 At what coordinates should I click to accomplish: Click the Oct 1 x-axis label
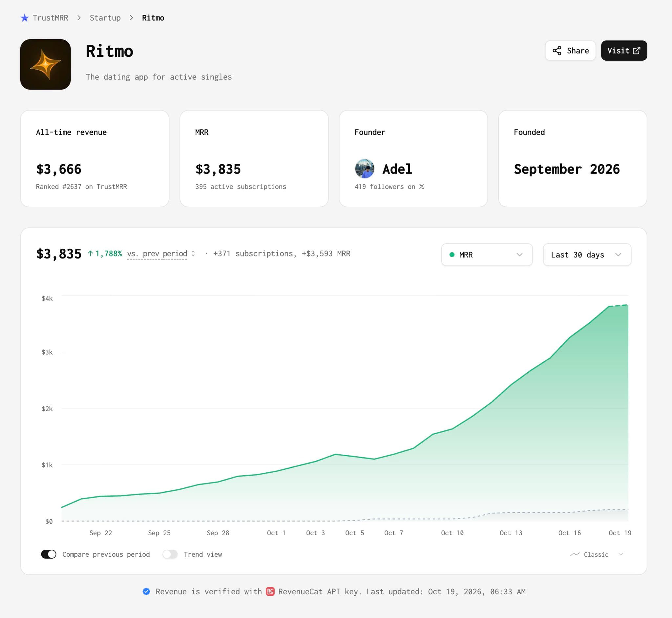pyautogui.click(x=276, y=533)
